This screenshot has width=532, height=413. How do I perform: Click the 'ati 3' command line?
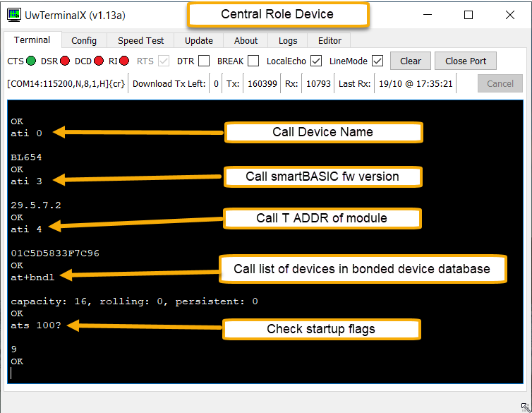(x=27, y=181)
